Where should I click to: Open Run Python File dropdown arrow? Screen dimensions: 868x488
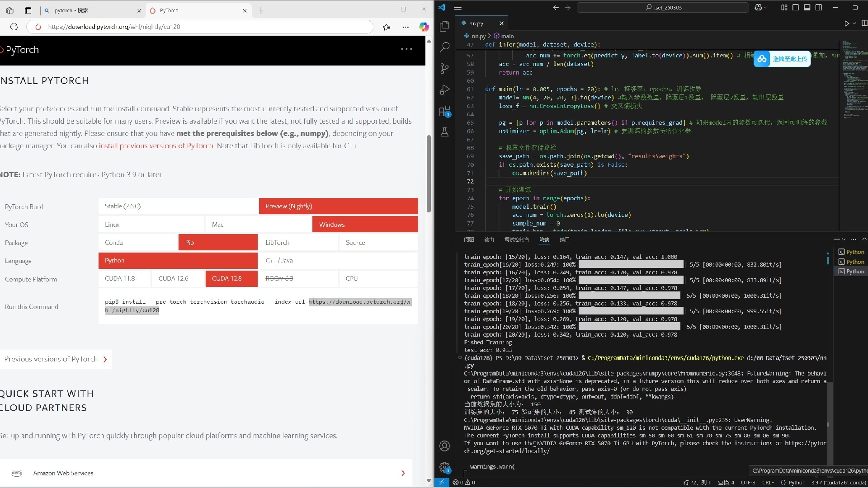coord(854,23)
